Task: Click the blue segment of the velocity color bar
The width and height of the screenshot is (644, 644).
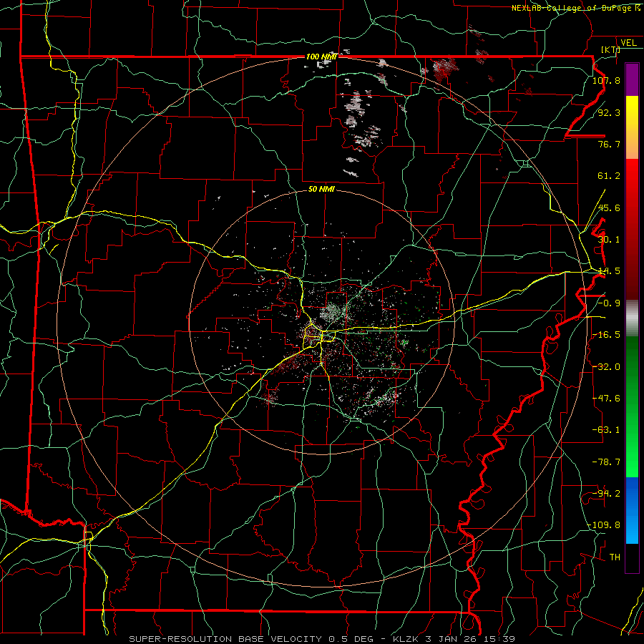Action: pos(632,510)
